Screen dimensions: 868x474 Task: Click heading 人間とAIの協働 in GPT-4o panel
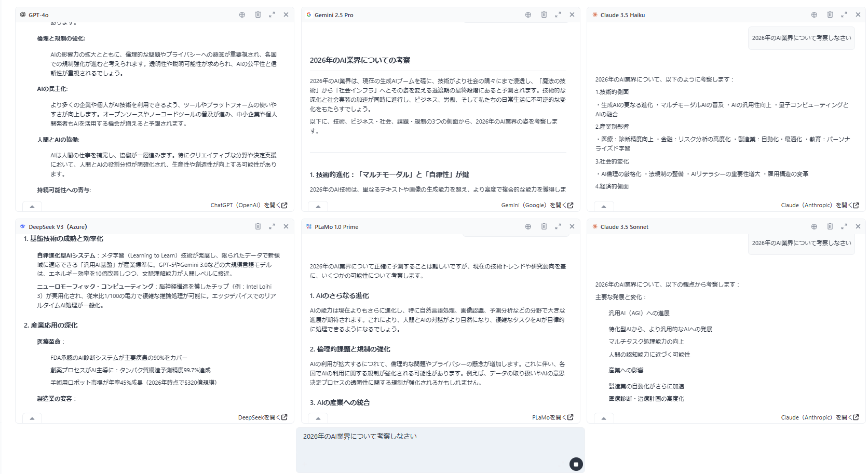coord(58,140)
